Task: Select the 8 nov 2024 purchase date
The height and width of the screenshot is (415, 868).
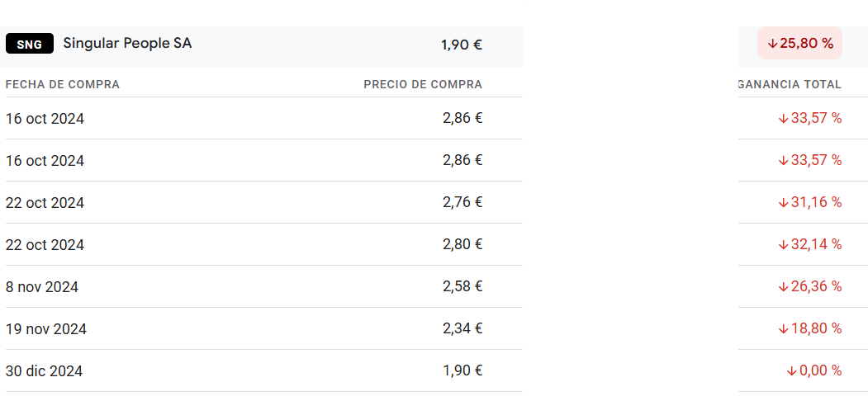Action: click(42, 287)
